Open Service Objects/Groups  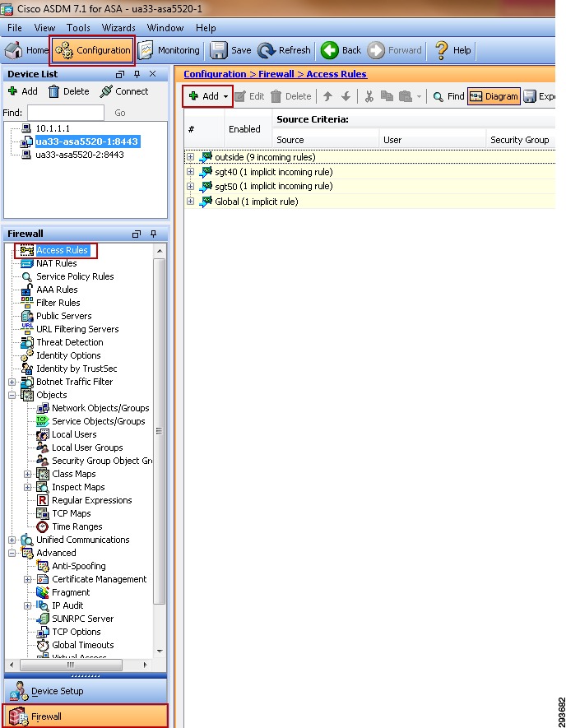pos(99,421)
